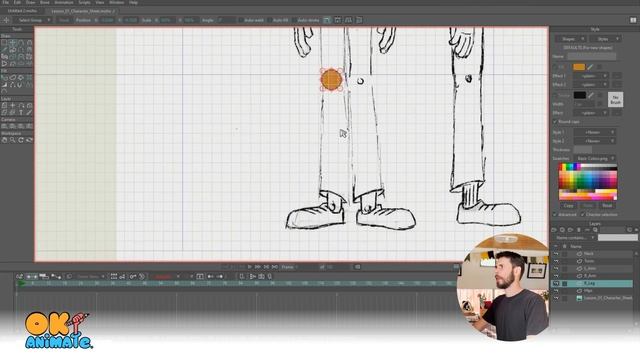Open the Scripts menu
This screenshot has width=640, height=360.
(84, 2)
